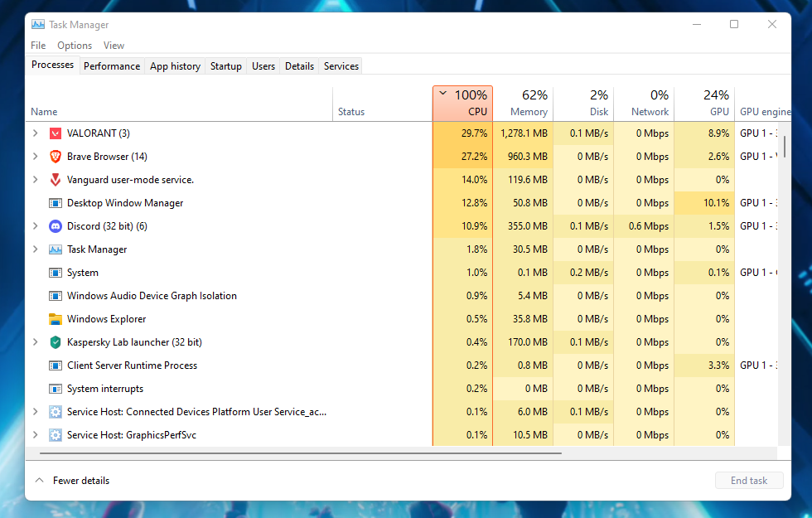The width and height of the screenshot is (812, 518).
Task: Maximize the Task Manager window
Action: 734,24
